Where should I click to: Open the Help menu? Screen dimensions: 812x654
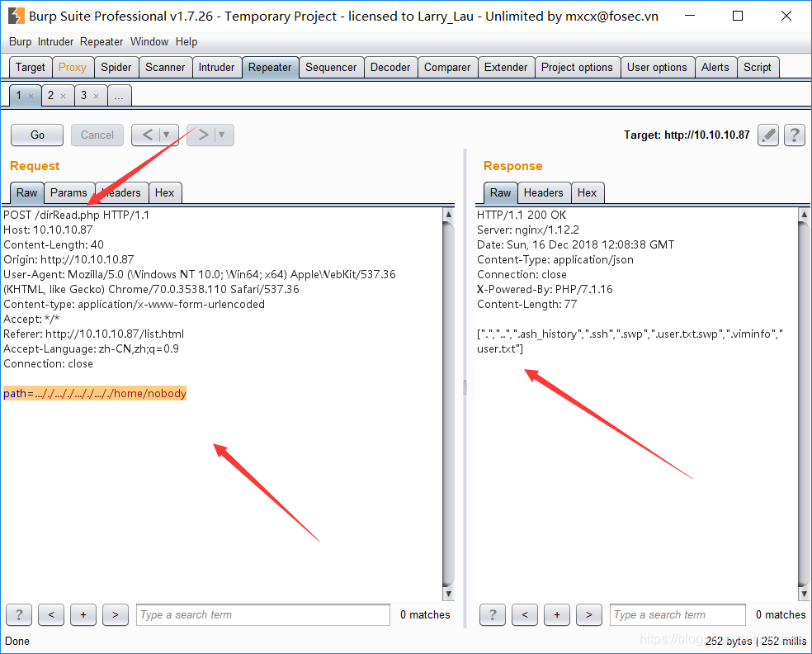(186, 42)
